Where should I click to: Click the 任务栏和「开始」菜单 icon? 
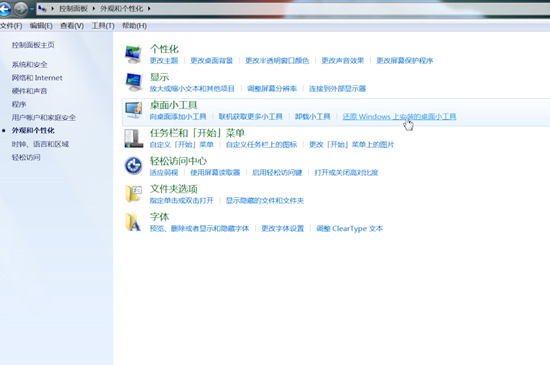click(133, 138)
